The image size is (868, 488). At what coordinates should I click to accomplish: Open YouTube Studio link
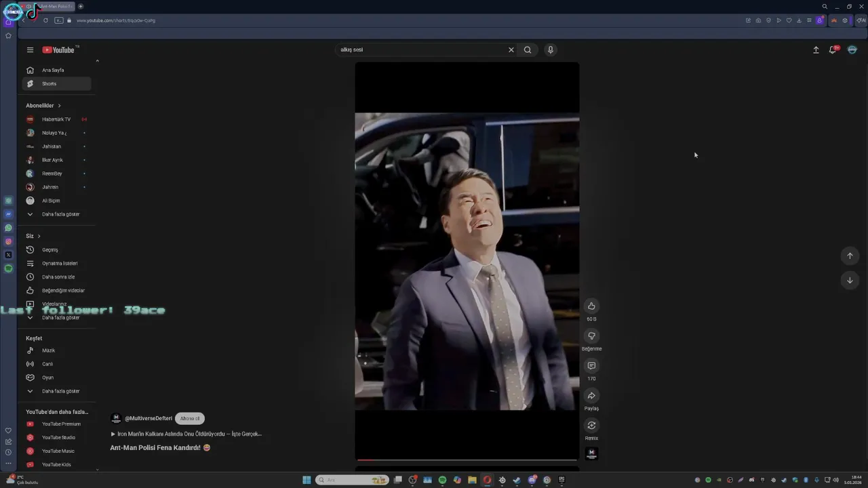[x=56, y=437]
